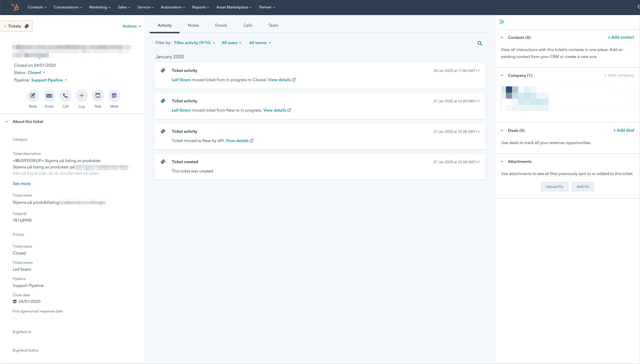Screen dimensions: 640x364
Task: Open All users filter dropdown
Action: tap(232, 43)
